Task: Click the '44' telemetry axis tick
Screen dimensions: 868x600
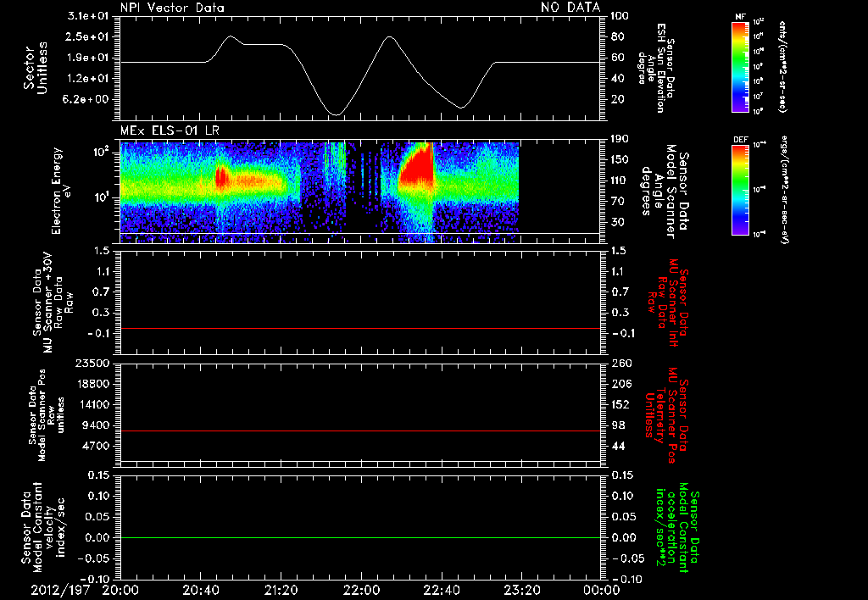Action: pos(617,446)
